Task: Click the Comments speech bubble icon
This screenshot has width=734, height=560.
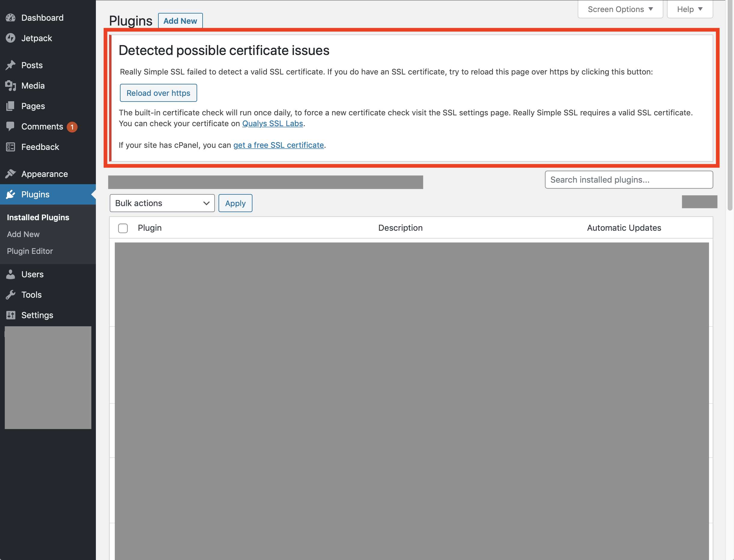Action: pyautogui.click(x=10, y=126)
